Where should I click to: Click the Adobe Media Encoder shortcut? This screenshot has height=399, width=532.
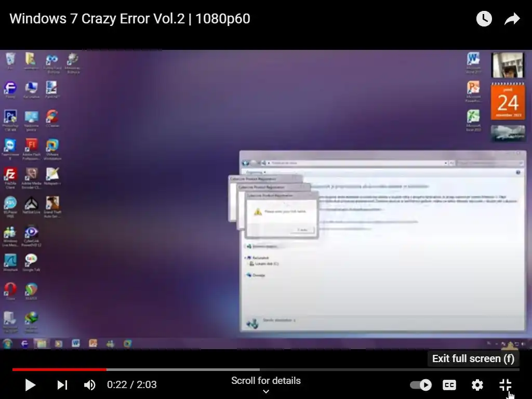click(31, 178)
